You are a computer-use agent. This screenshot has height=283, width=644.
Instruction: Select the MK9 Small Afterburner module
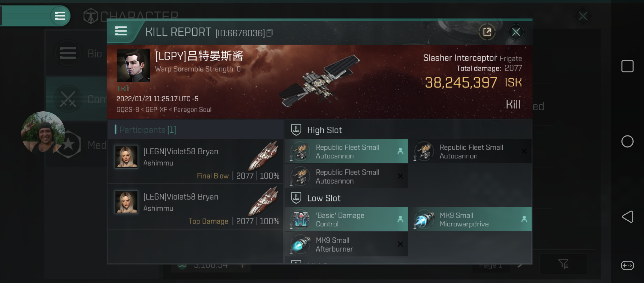pyautogui.click(x=346, y=244)
